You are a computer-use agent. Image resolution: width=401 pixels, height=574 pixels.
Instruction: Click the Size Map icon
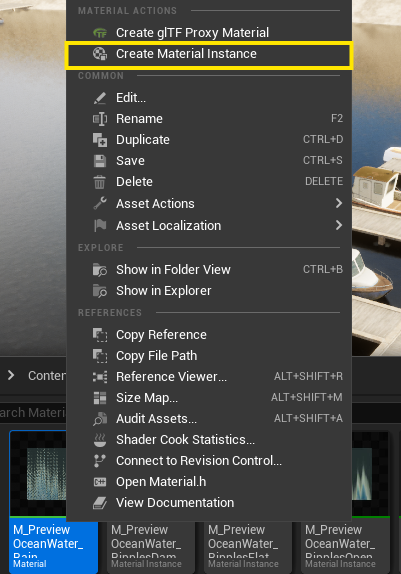coord(100,398)
